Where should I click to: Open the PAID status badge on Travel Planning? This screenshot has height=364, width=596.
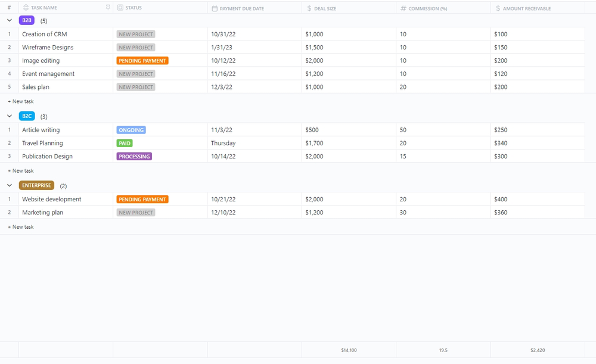(x=125, y=143)
